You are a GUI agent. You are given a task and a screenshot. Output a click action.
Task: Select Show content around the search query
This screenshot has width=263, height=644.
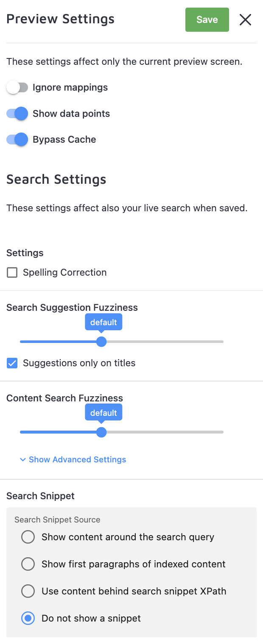point(28,537)
